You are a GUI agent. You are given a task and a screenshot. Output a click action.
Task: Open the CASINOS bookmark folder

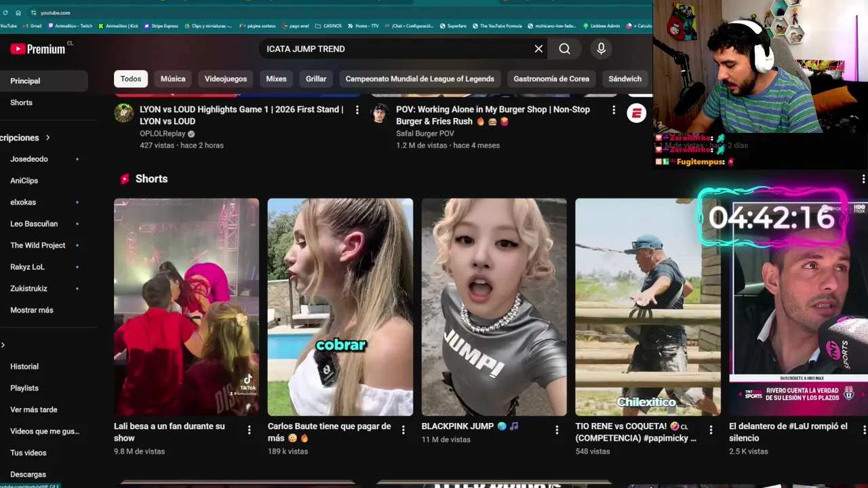[x=328, y=26]
